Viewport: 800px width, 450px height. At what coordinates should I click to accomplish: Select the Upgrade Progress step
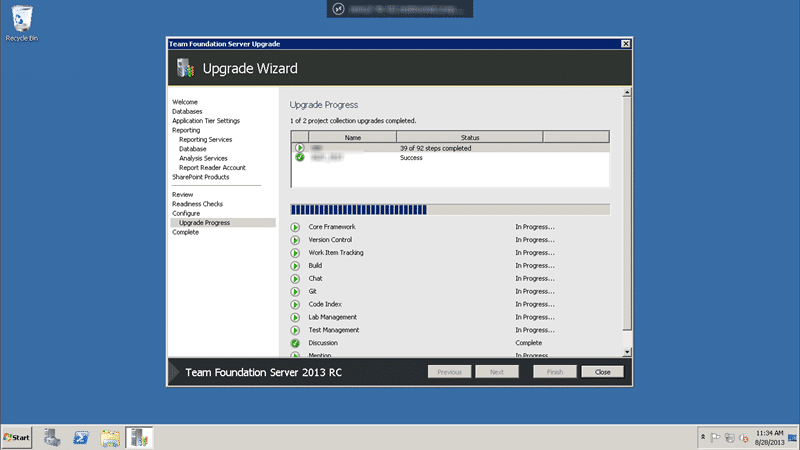[223, 223]
